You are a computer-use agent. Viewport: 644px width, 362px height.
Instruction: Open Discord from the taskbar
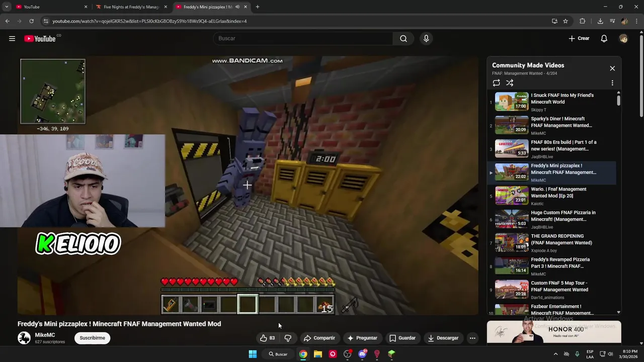[x=362, y=354]
